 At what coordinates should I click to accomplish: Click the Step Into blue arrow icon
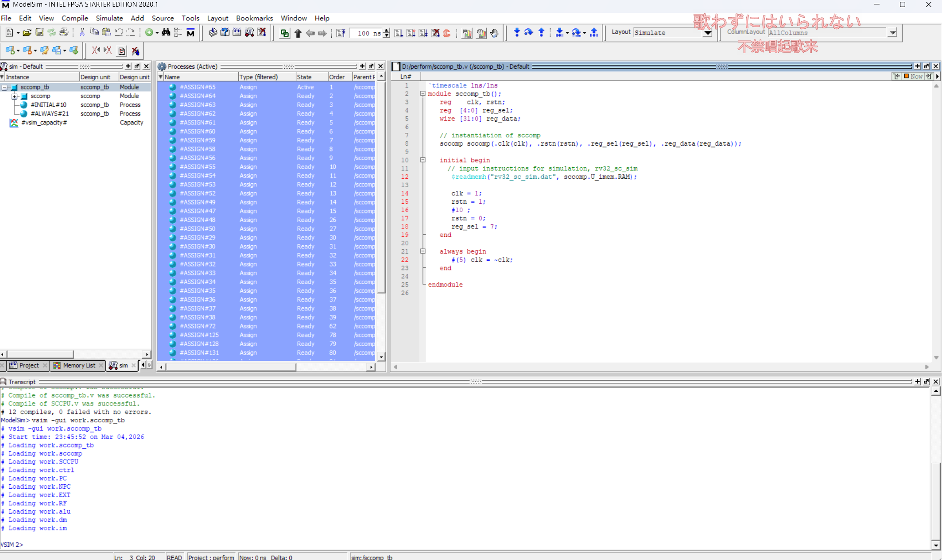[516, 32]
